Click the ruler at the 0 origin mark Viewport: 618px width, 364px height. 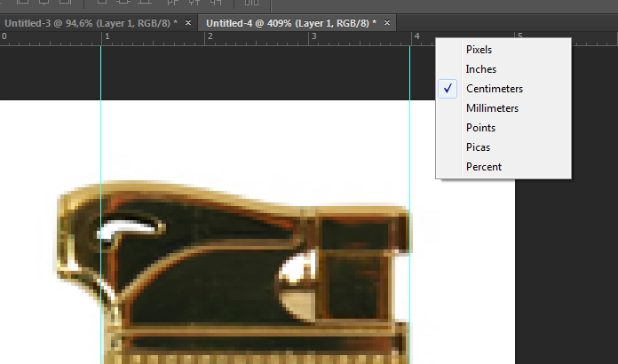coord(4,37)
